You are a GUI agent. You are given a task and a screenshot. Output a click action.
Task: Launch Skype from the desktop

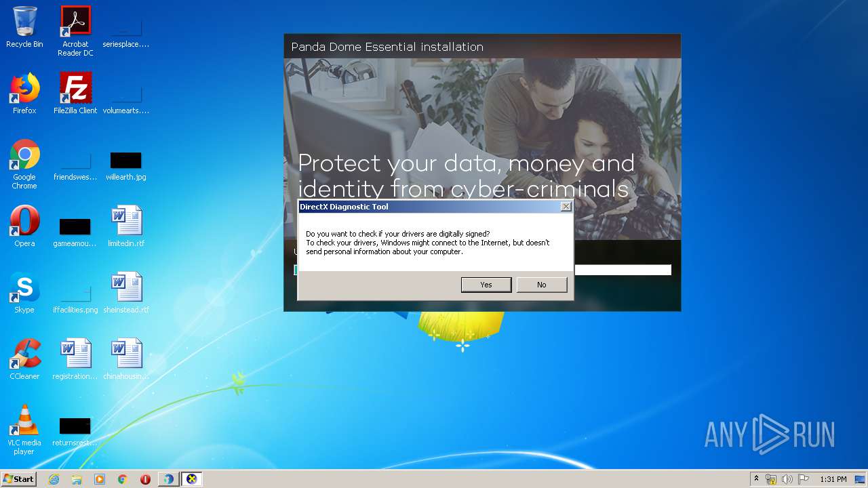tap(24, 293)
